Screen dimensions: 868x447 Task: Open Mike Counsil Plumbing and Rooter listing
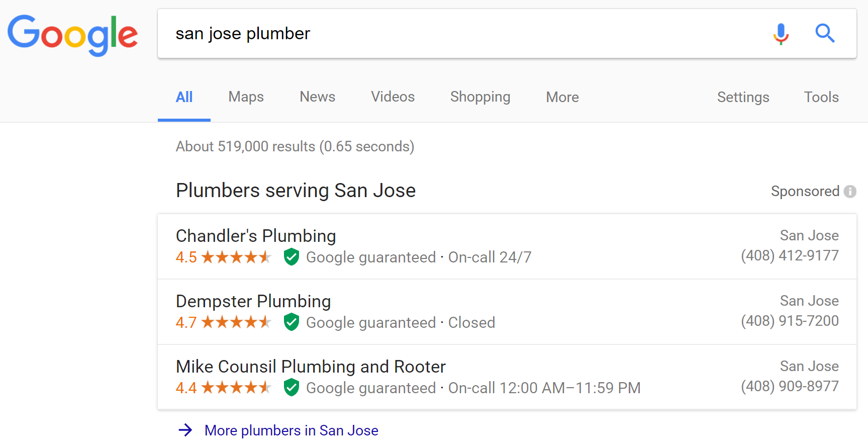pos(311,367)
